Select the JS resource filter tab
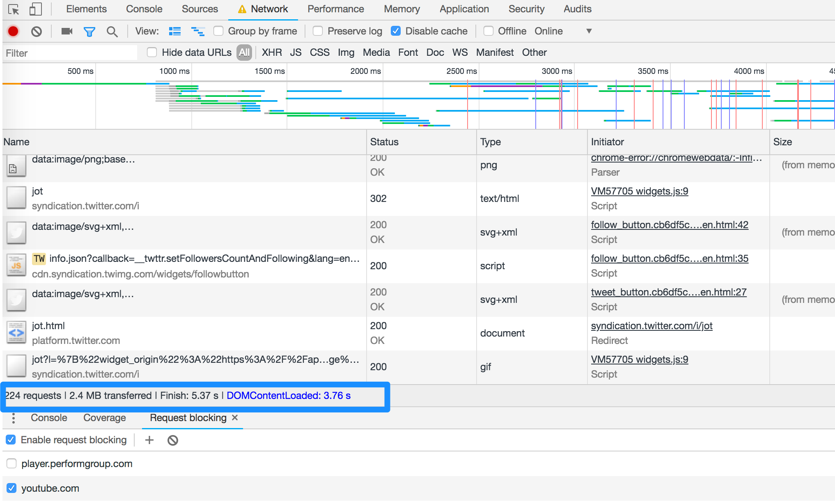Image resolution: width=835 pixels, height=504 pixels. (x=294, y=53)
